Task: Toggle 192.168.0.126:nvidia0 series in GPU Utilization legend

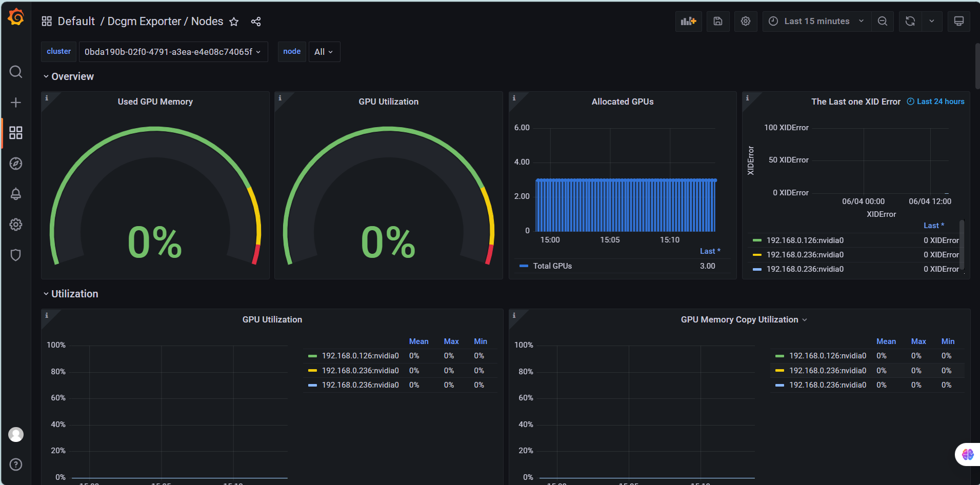Action: click(360, 356)
